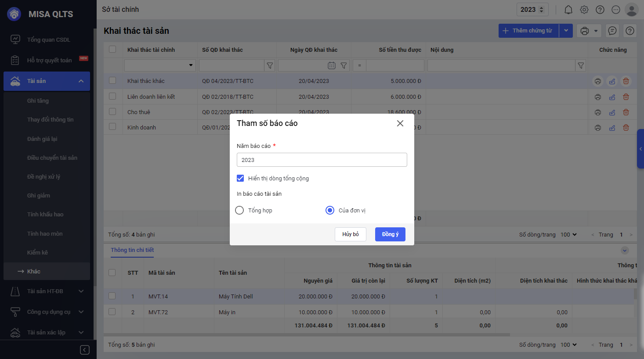644x359 pixels.
Task: Click the printer icon in toolbar
Action: point(584,31)
